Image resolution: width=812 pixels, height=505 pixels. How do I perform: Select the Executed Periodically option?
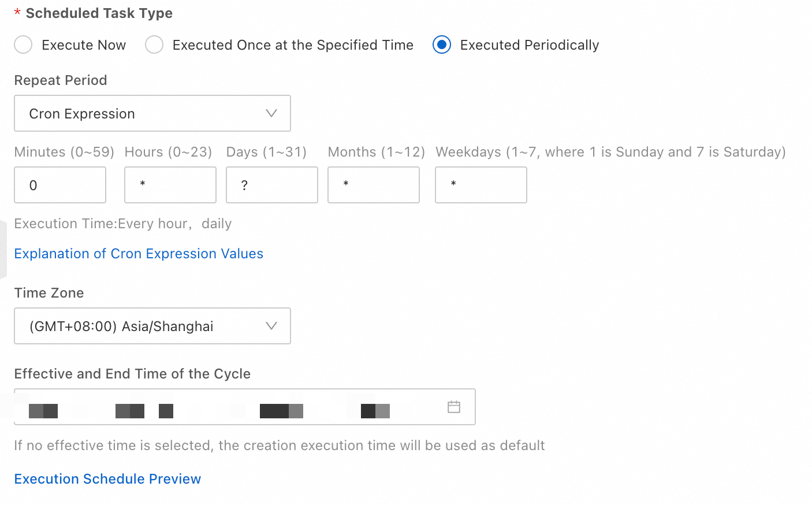coord(442,45)
